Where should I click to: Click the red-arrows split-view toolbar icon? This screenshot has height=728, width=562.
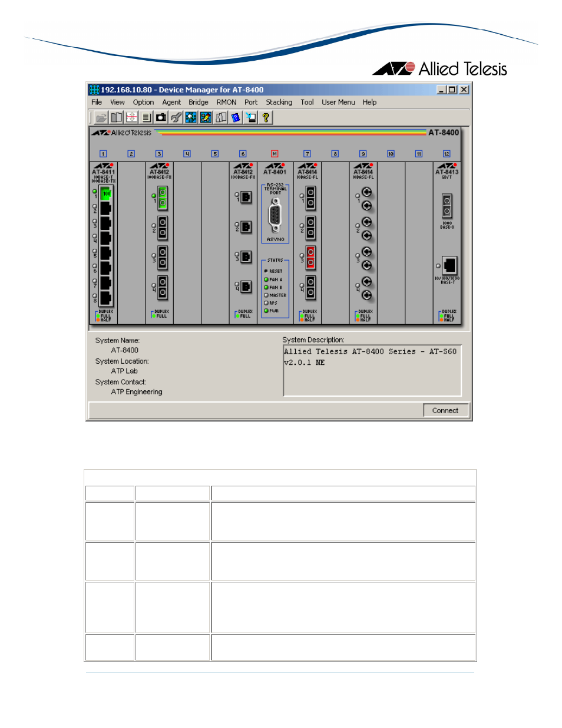click(131, 117)
